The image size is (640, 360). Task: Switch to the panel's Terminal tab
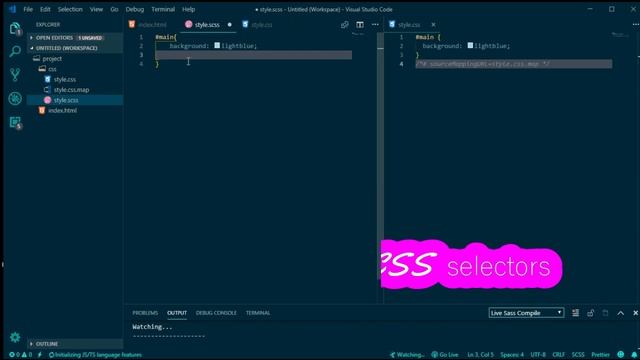(258, 313)
